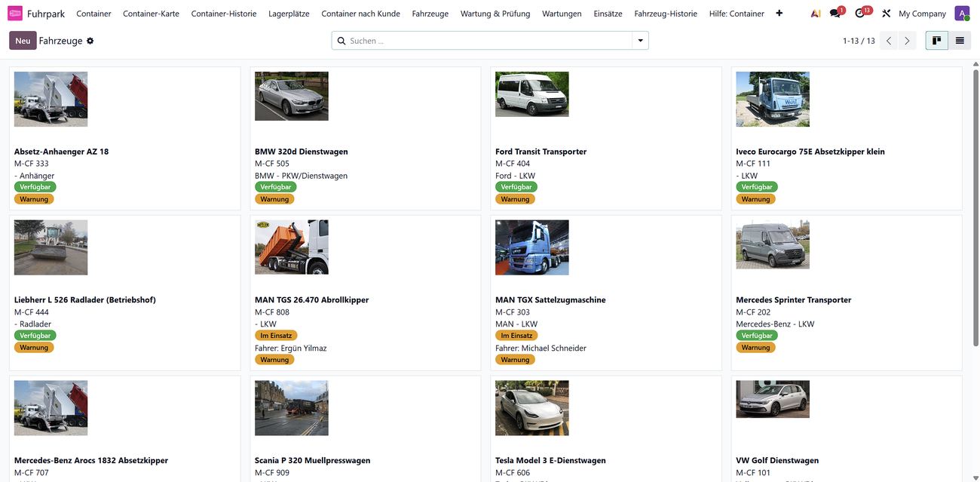This screenshot has width=980, height=482.
Task: Click the 1-13 / 13 pager counter
Action: tap(859, 41)
